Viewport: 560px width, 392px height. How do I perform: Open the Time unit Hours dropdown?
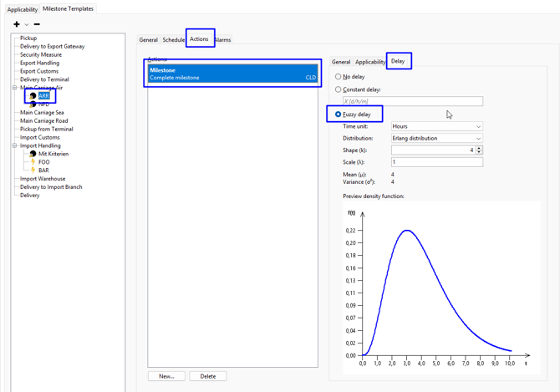pos(437,126)
